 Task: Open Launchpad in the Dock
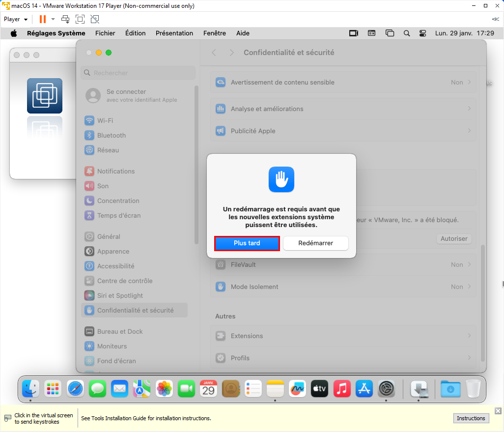pos(53,389)
